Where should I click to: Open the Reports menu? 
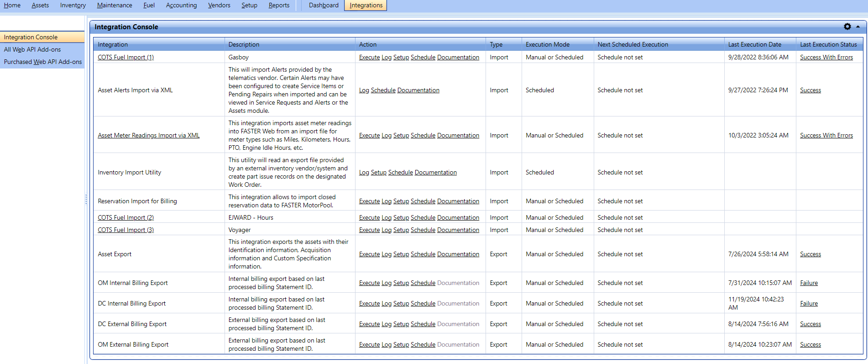click(279, 5)
